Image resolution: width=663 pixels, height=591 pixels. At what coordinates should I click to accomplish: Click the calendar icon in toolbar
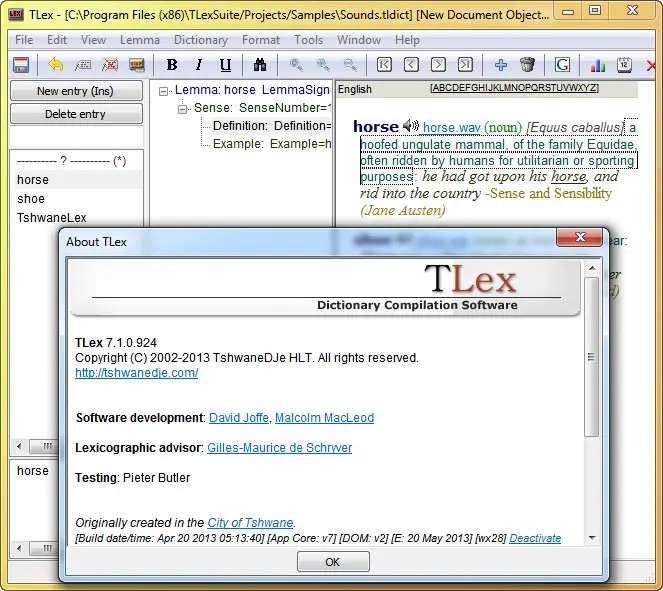tap(625, 65)
